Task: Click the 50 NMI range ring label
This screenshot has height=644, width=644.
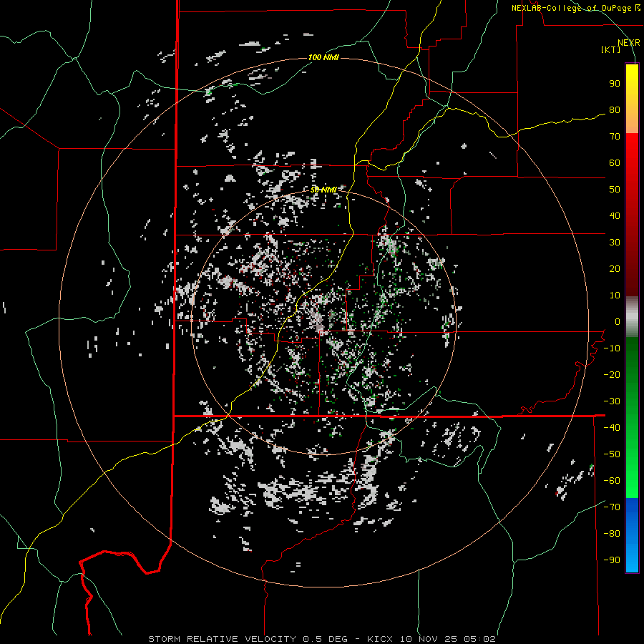Action: [323, 190]
